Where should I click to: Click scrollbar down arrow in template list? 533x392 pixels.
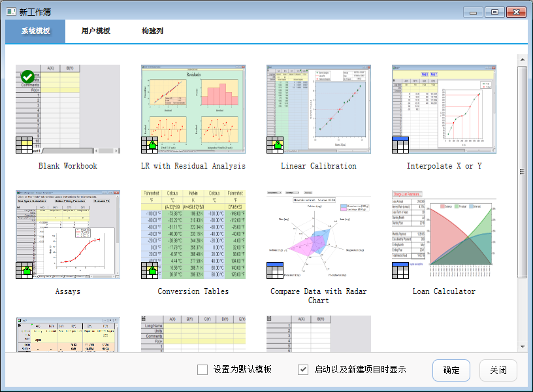click(522, 346)
